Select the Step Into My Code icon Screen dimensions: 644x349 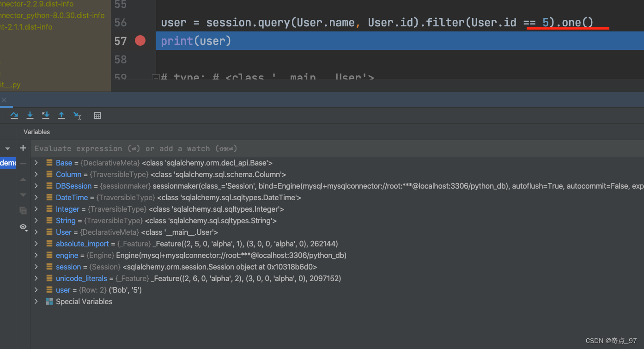(46, 116)
